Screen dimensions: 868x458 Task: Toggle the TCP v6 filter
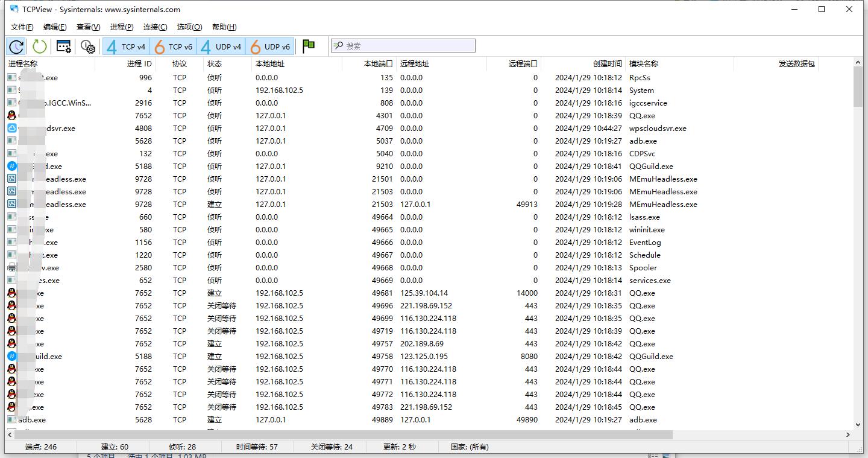point(174,46)
